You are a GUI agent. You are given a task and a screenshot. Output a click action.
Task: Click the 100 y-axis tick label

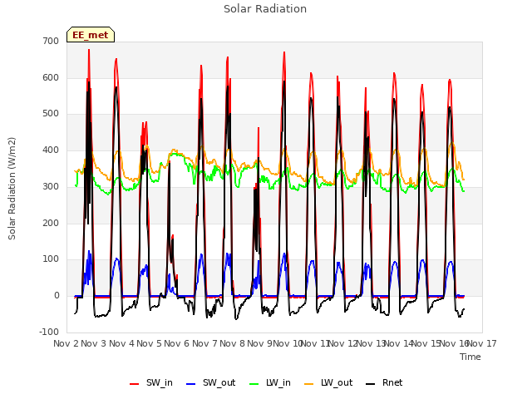[51, 259]
